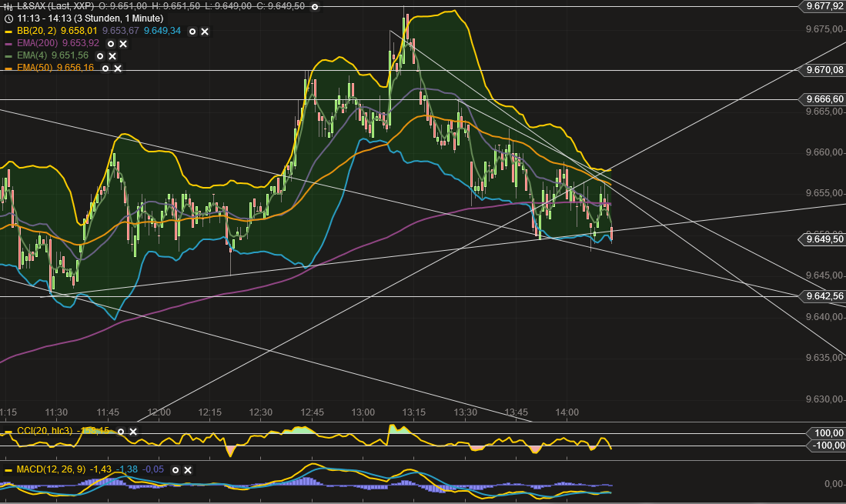
Task: Close the CCI(20, hlc3) indicator panel
Action: 132,432
